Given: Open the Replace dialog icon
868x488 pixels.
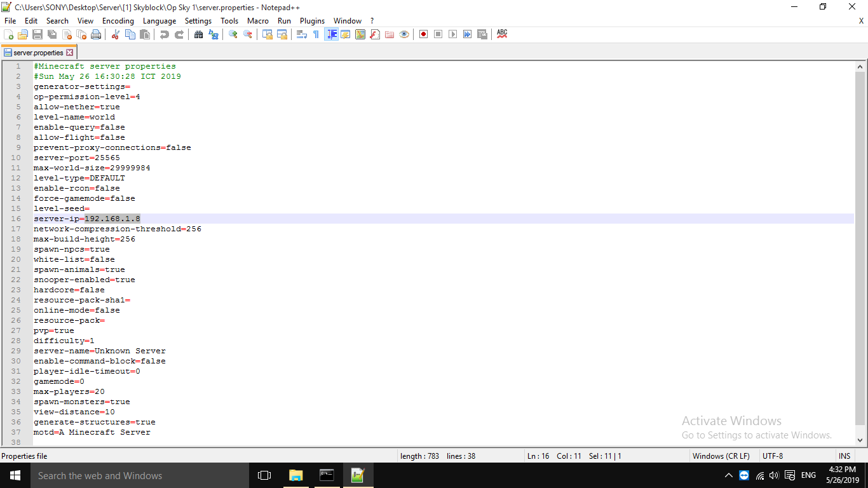Looking at the screenshot, I should click(x=214, y=34).
